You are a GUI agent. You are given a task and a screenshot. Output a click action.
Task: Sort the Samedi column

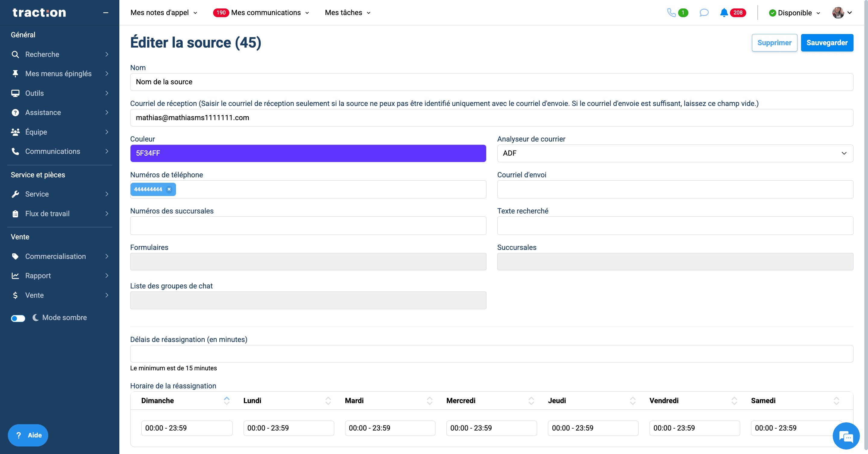click(x=836, y=400)
